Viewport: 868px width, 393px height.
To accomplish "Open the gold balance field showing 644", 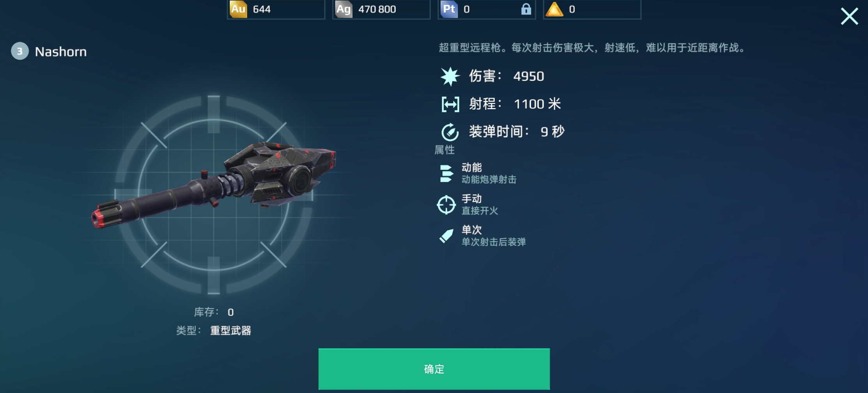I will point(276,9).
